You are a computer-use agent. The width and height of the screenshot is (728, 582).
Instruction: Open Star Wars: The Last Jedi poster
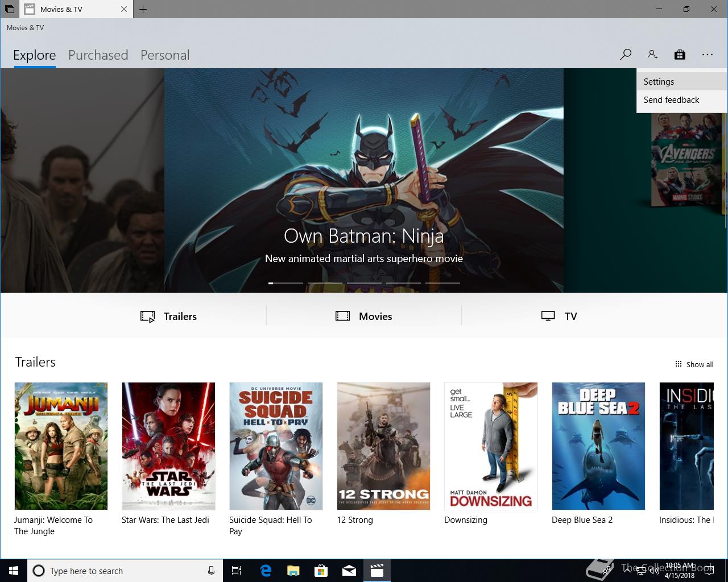coord(168,446)
